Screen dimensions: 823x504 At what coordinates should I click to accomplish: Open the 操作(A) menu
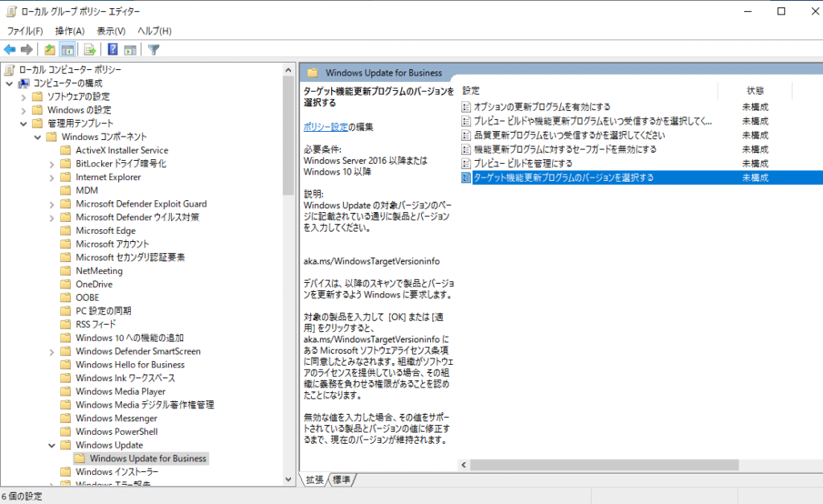(70, 31)
